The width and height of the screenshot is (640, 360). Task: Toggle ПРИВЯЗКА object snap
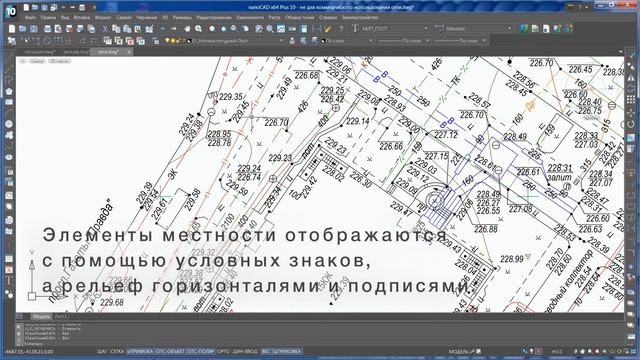(140, 351)
